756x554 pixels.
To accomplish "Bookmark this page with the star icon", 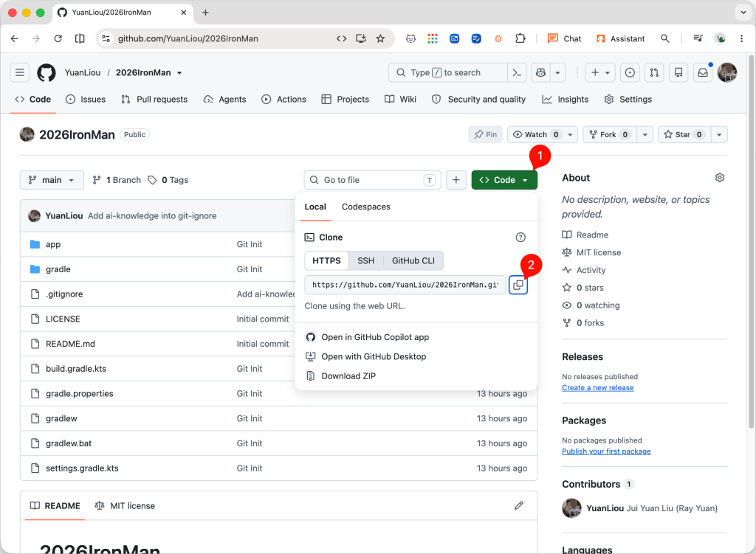I will coord(380,38).
